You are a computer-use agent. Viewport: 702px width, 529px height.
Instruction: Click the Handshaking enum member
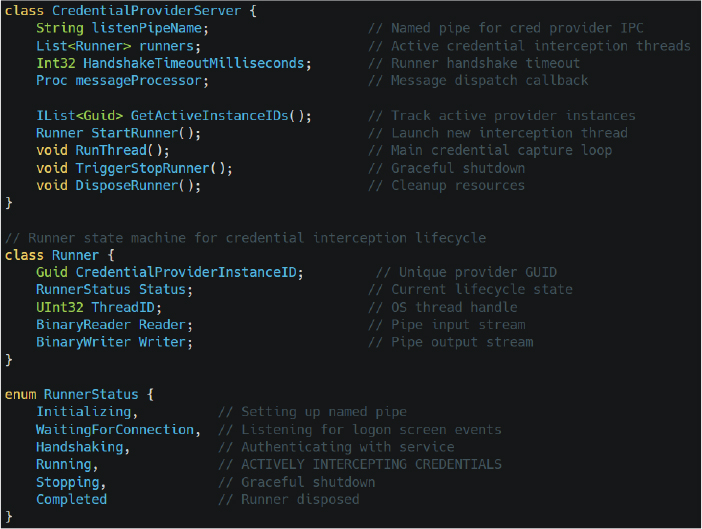80,447
